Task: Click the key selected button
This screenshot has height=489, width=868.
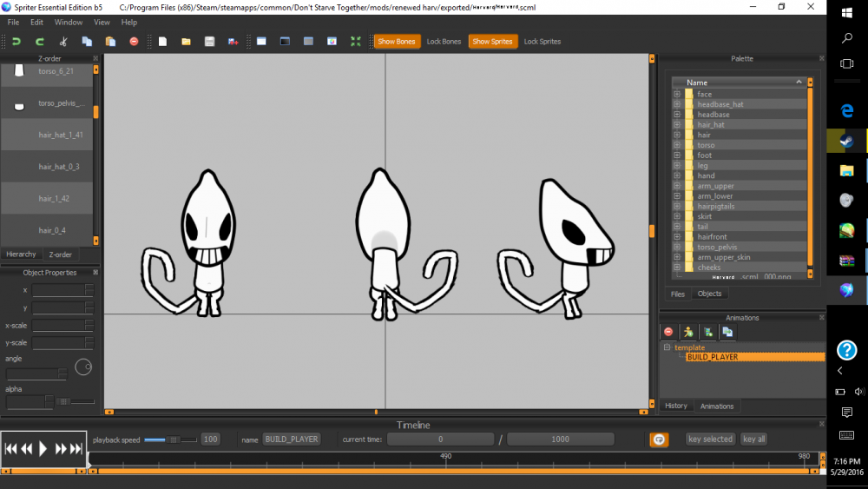Action: point(710,439)
